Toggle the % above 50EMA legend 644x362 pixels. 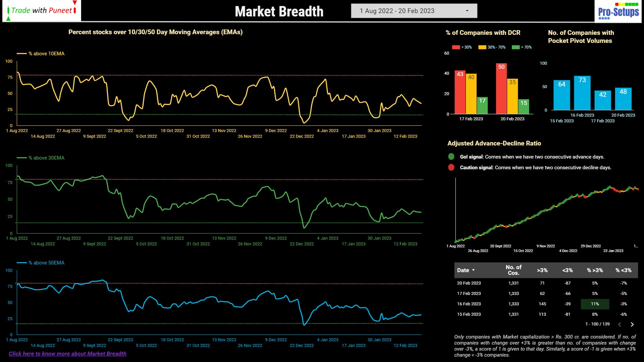click(41, 263)
